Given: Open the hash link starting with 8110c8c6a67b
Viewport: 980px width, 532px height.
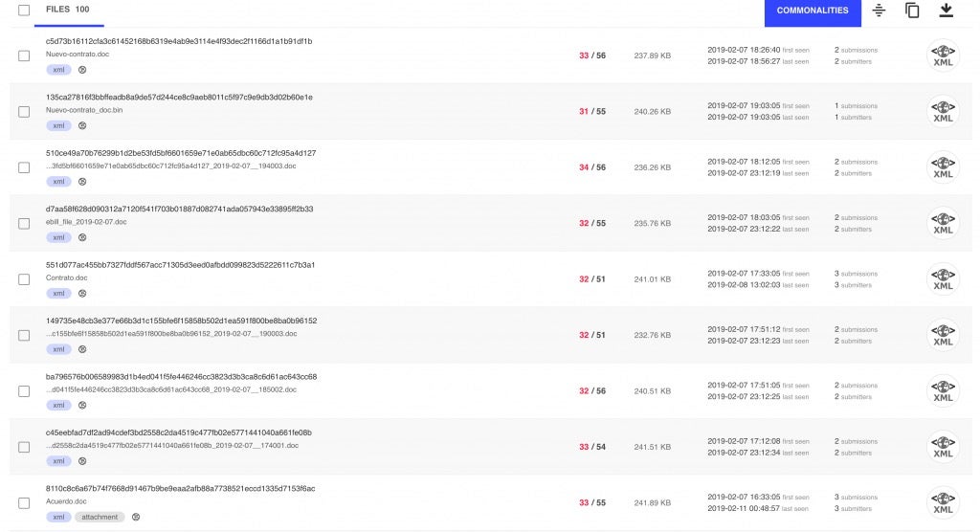Looking at the screenshot, I should [x=180, y=488].
